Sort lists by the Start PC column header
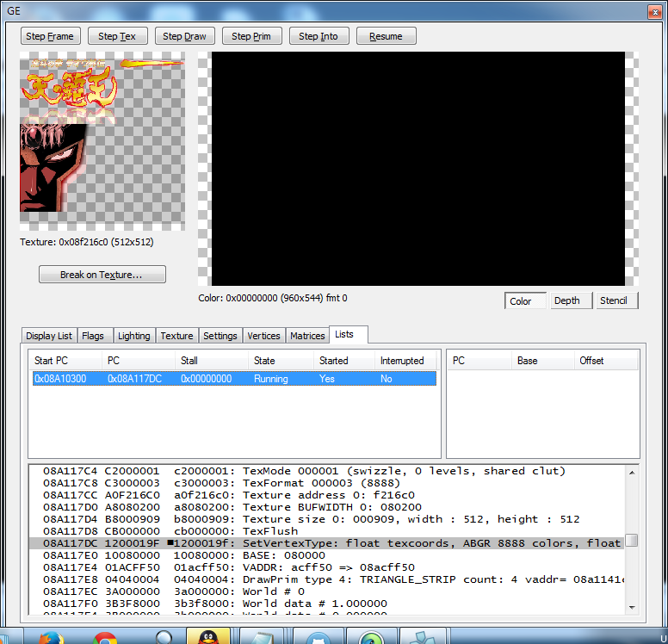Image resolution: width=668 pixels, height=644 pixels. click(x=65, y=361)
